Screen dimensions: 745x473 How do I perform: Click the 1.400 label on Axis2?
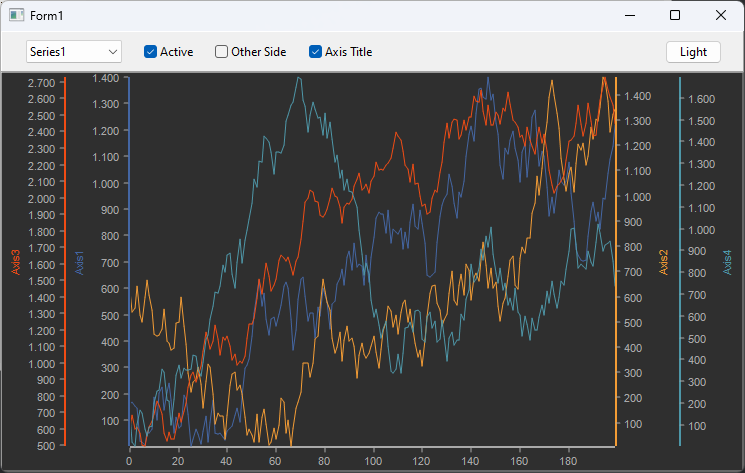pos(637,96)
